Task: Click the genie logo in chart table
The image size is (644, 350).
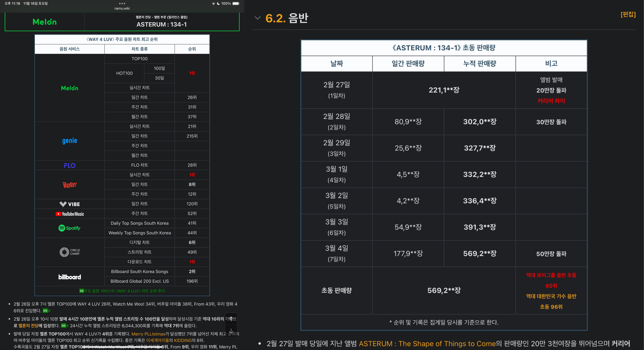Action: coord(70,141)
